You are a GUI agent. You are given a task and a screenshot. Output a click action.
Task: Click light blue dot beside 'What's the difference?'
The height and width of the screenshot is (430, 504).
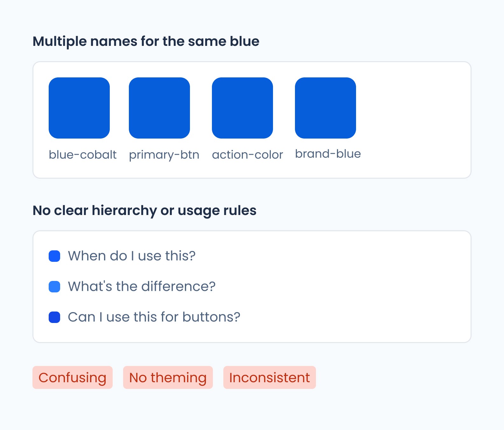(x=54, y=287)
